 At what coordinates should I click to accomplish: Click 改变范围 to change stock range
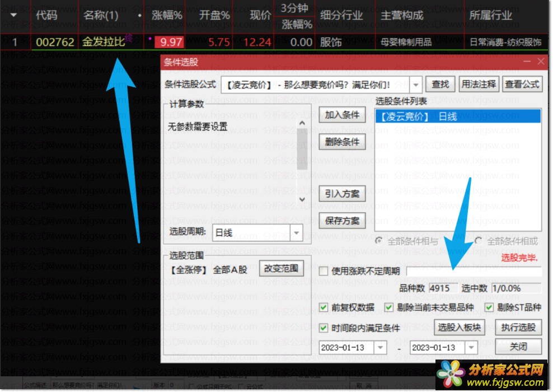(281, 268)
